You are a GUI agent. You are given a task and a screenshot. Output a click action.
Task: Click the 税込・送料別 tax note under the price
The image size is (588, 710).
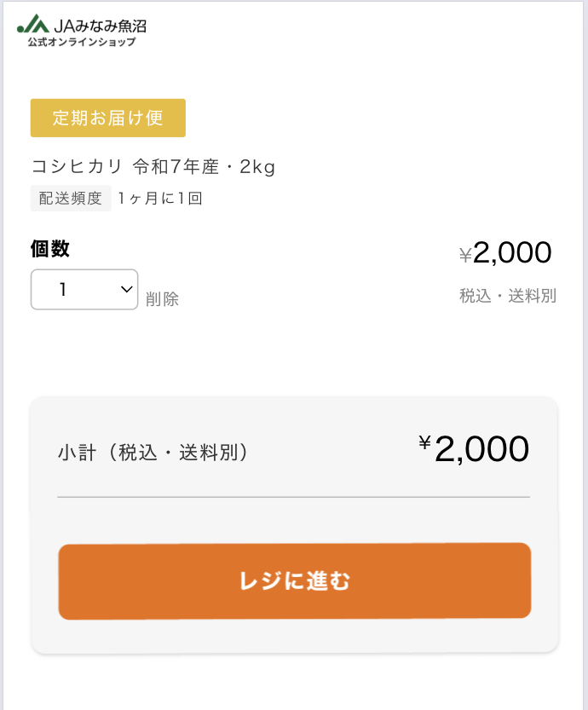click(507, 296)
